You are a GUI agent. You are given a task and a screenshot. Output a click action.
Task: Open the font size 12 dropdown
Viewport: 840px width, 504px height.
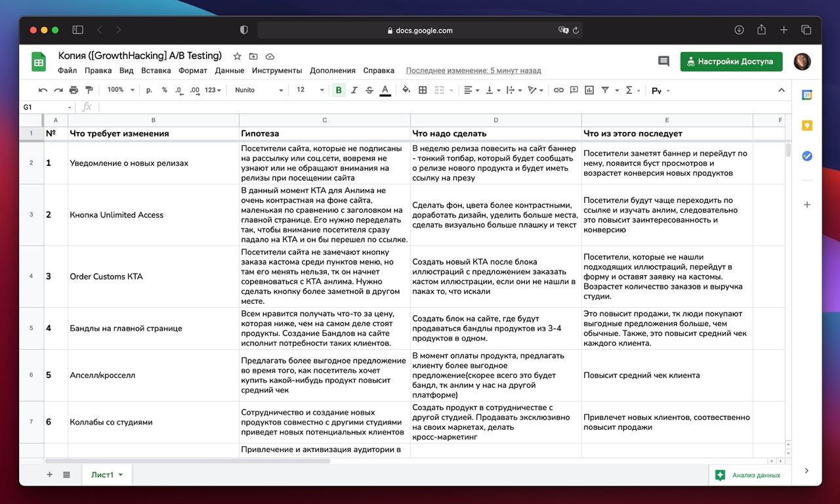(x=310, y=90)
